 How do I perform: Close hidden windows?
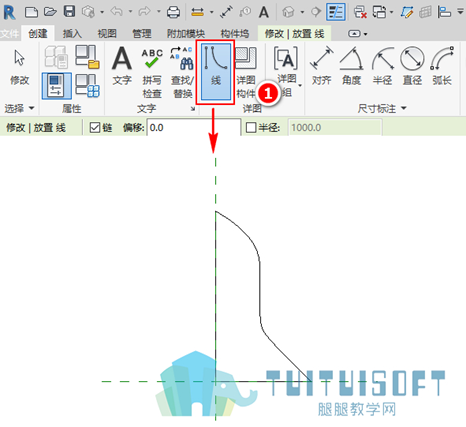pyautogui.click(x=360, y=12)
